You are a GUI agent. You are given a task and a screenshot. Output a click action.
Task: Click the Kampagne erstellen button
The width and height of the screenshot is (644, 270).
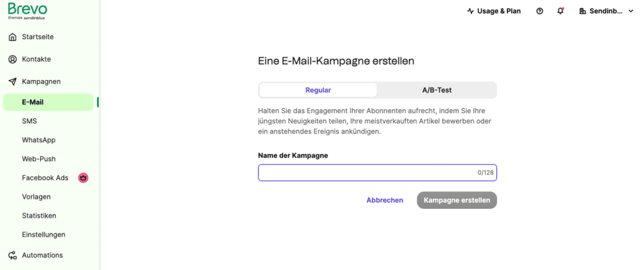tap(457, 200)
